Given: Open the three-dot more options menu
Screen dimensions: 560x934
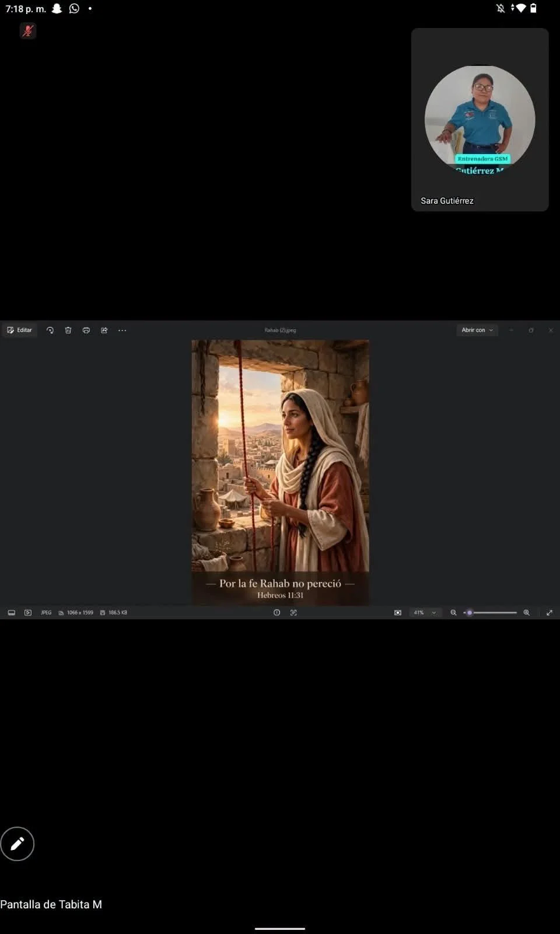Looking at the screenshot, I should coord(123,330).
